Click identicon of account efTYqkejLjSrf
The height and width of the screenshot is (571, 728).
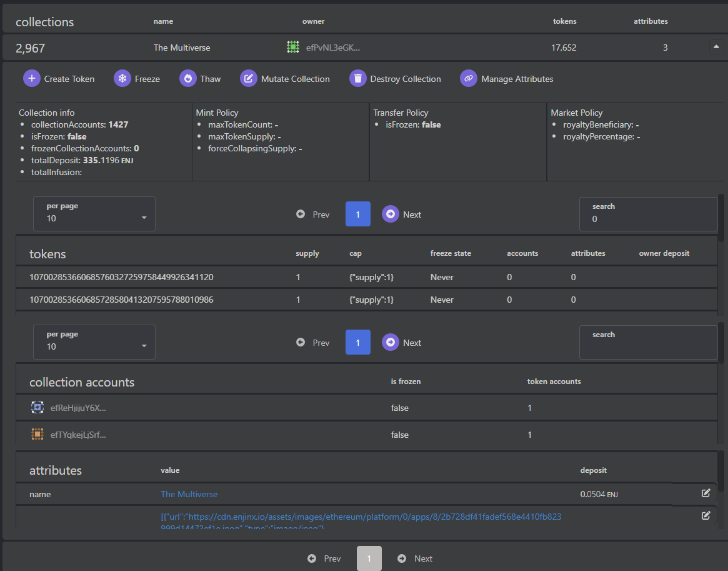pos(37,435)
